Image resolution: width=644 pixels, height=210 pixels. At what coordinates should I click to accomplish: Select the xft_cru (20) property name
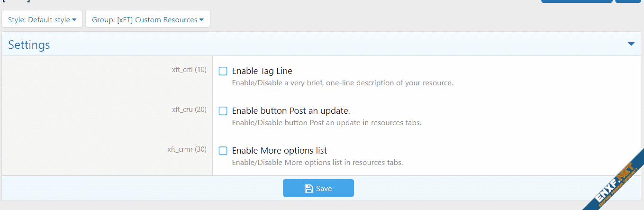(x=189, y=110)
